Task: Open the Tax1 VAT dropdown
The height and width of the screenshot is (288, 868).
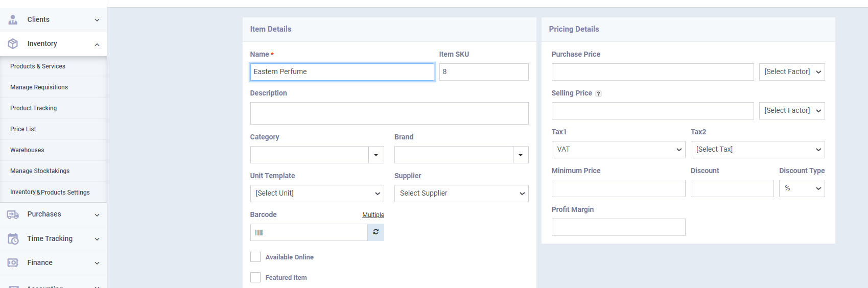Action: 618,150
